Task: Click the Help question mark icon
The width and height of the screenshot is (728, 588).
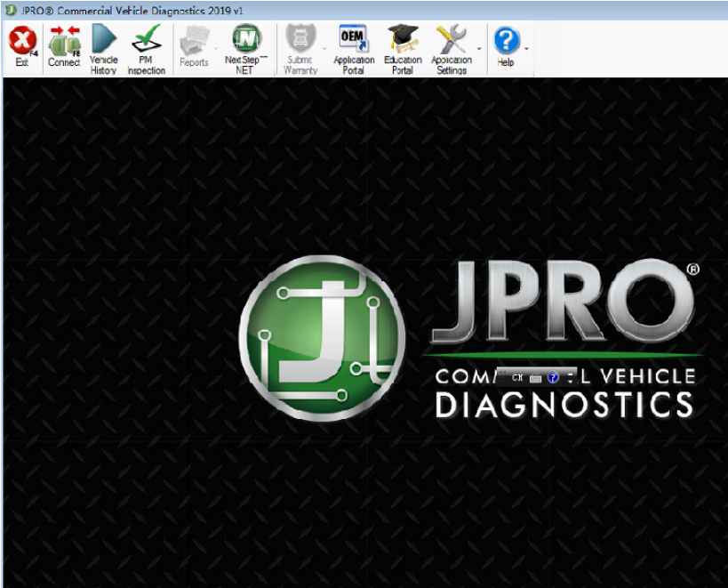Action: click(506, 41)
